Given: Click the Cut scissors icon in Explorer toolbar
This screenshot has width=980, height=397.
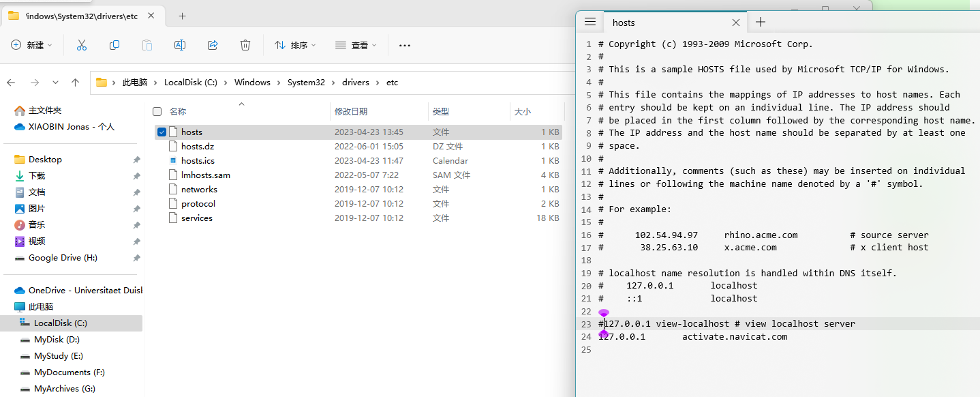Looking at the screenshot, I should (82, 45).
